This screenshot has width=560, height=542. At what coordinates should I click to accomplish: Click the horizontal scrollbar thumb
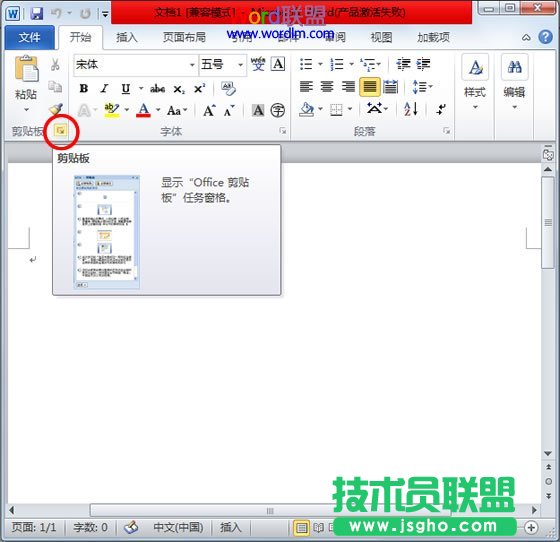click(x=270, y=511)
